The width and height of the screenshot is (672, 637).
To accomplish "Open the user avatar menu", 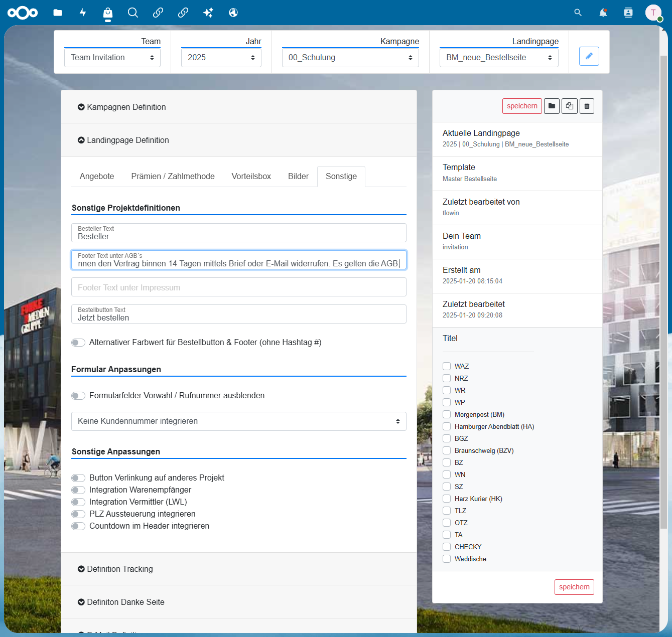I will [x=653, y=13].
